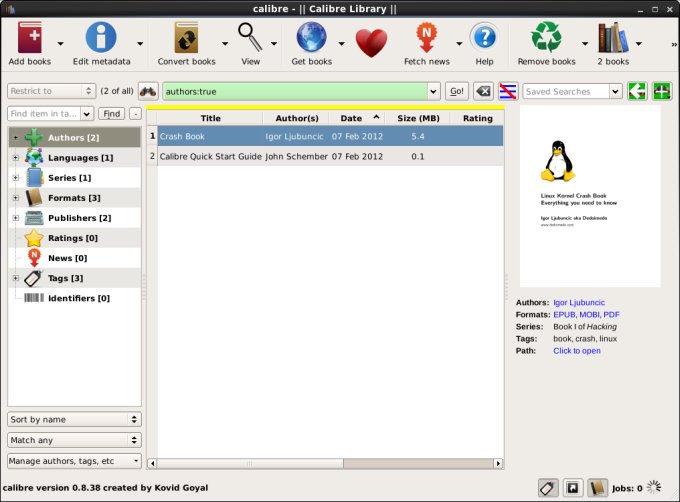Expand the Formats [3] tree node
This screenshot has height=502, width=680.
click(16, 198)
